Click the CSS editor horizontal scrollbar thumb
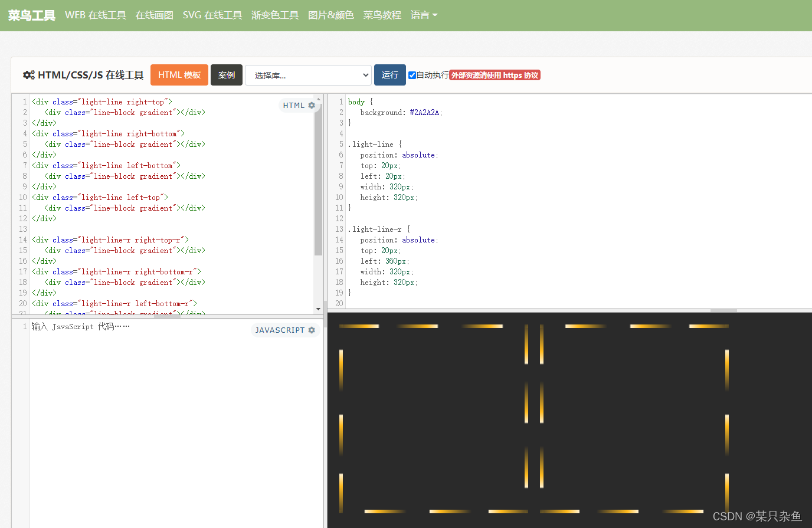Image resolution: width=812 pixels, height=528 pixels. [723, 310]
